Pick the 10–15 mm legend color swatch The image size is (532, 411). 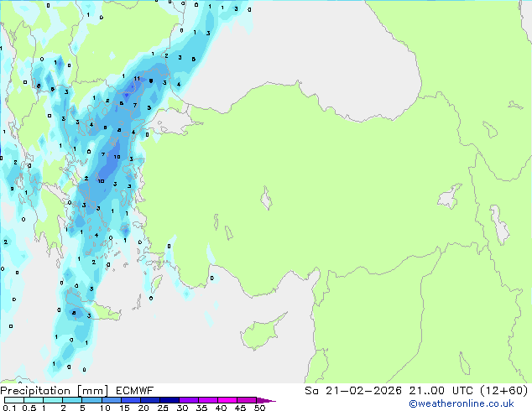[111, 400]
